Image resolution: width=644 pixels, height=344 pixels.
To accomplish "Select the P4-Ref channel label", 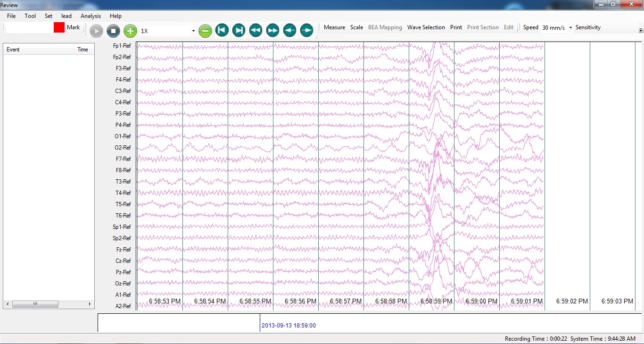I will 124,125.
